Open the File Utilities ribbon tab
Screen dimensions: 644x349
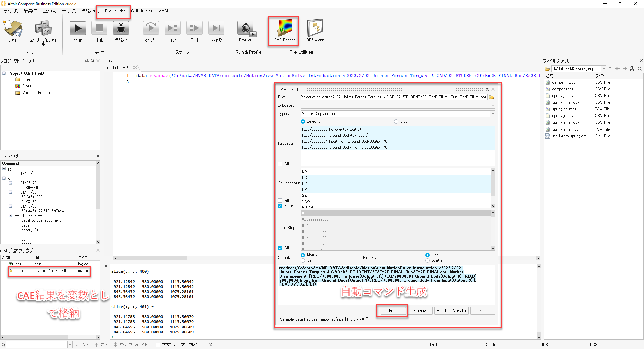coord(115,11)
